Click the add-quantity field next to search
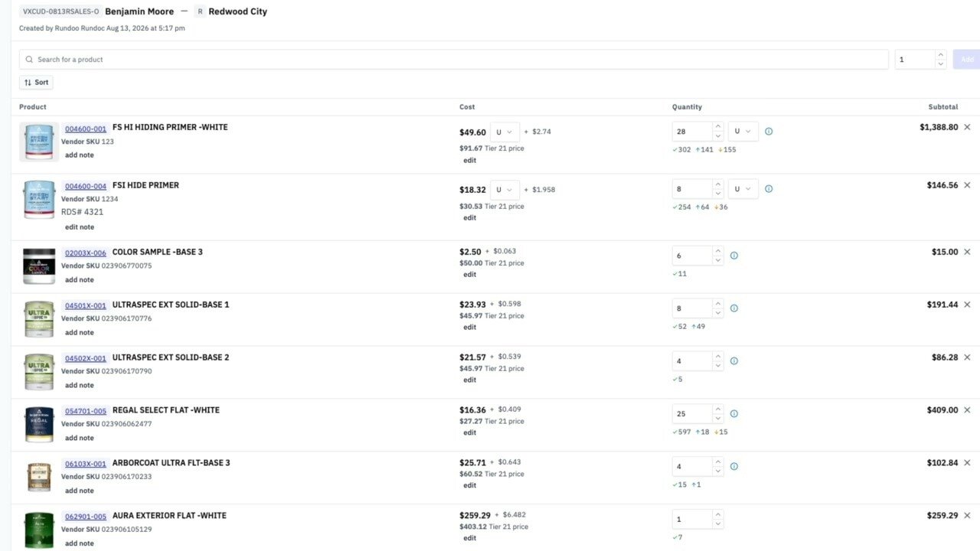The height and width of the screenshot is (551, 980). click(915, 60)
